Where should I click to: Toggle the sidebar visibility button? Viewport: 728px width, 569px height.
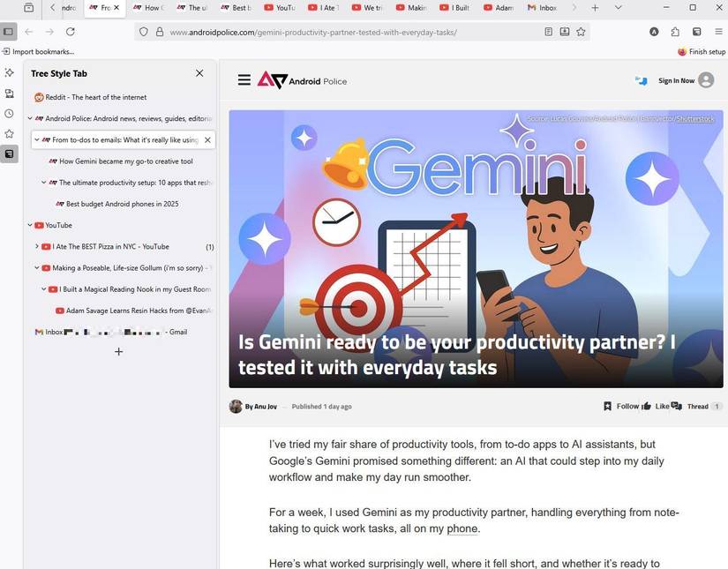click(9, 32)
